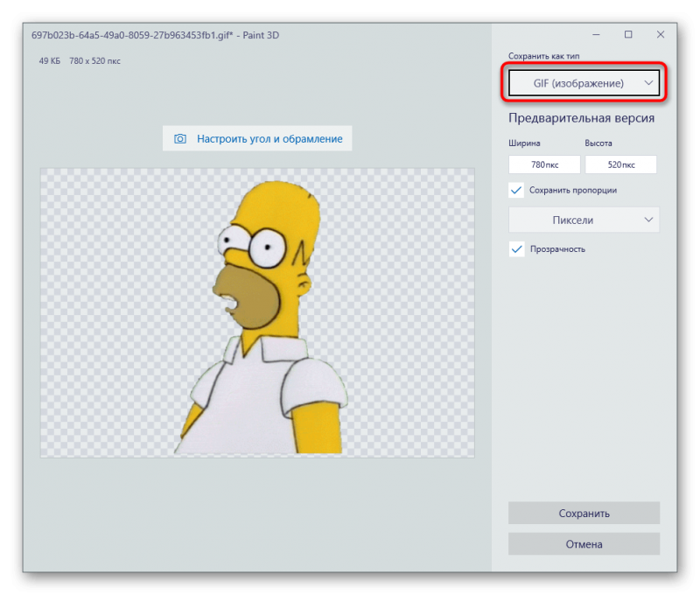Click the 'Высота' label
This screenshot has height=595, width=700.
point(598,143)
